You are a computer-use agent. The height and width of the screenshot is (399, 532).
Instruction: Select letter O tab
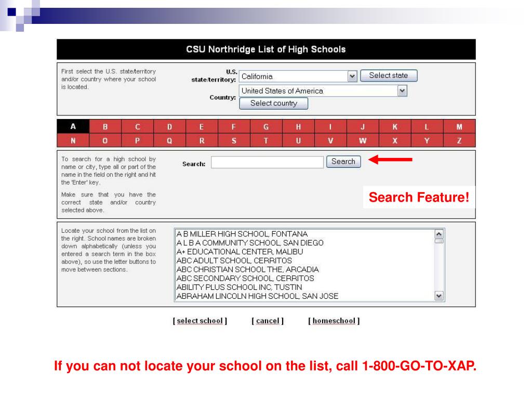(x=105, y=140)
